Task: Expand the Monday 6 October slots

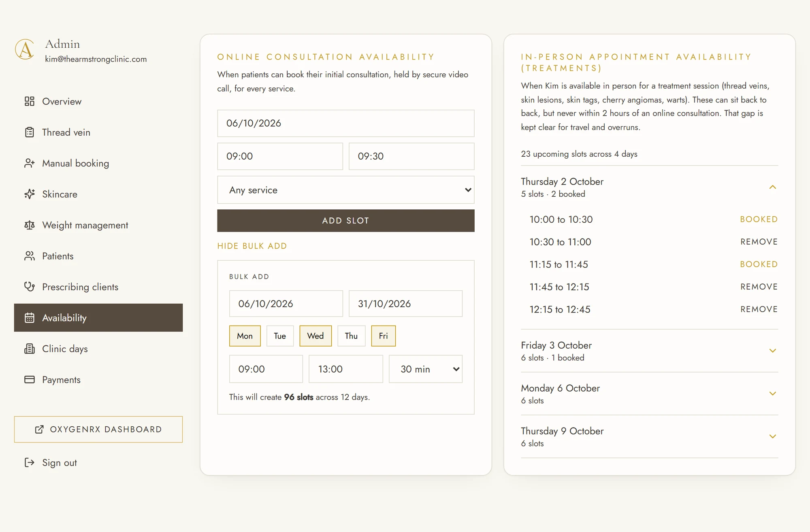Action: [x=772, y=394]
